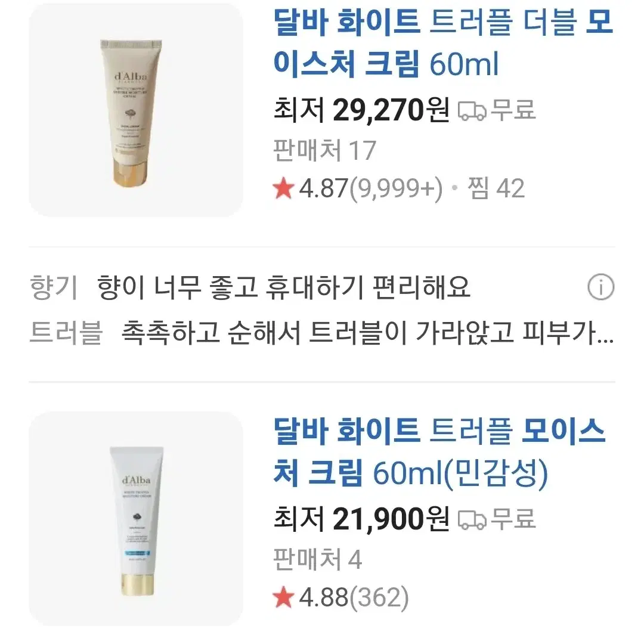Select the 최저 21,900원 price
The height and width of the screenshot is (644, 644).
coord(361,519)
